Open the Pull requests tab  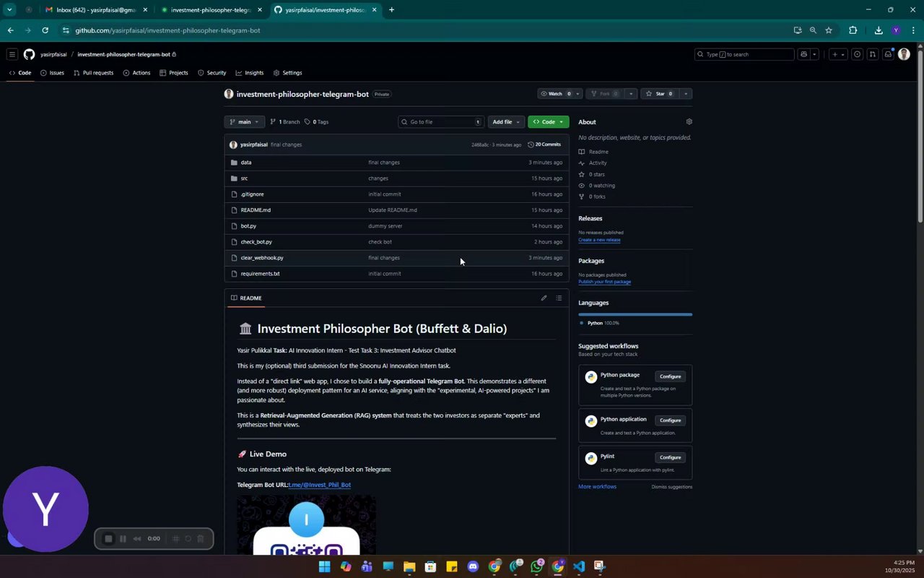(93, 73)
